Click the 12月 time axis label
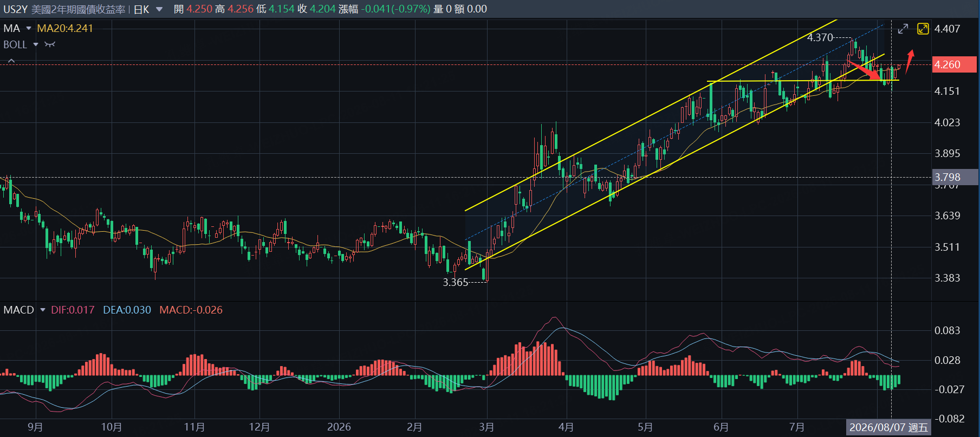The image size is (980, 437). (x=259, y=427)
